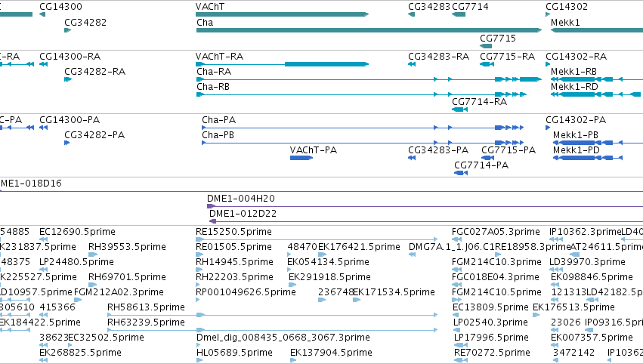Click the RH39553.5prime EST label
The image size is (643, 364).
128,247
